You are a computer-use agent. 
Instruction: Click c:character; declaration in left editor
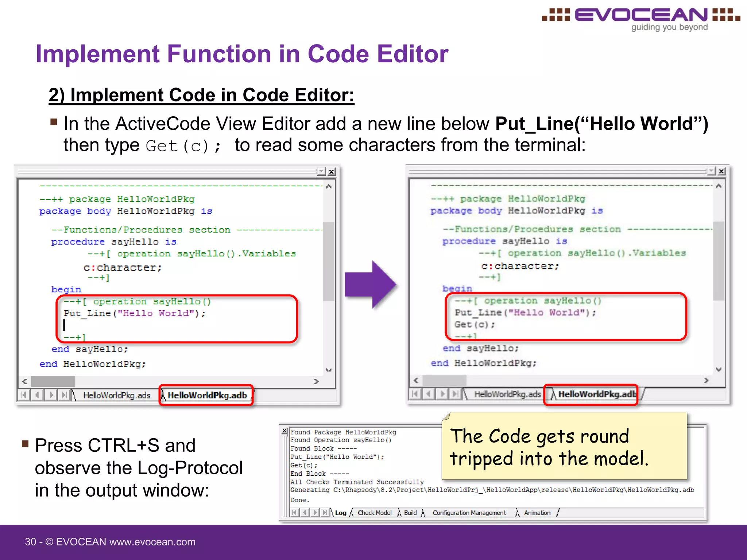pyautogui.click(x=123, y=268)
